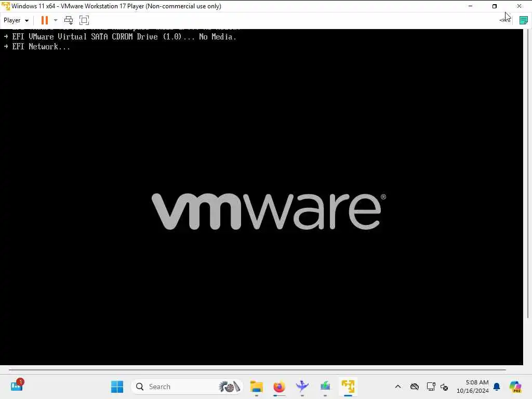Minimize the VMware Player window
The image size is (532, 399).
point(470,6)
